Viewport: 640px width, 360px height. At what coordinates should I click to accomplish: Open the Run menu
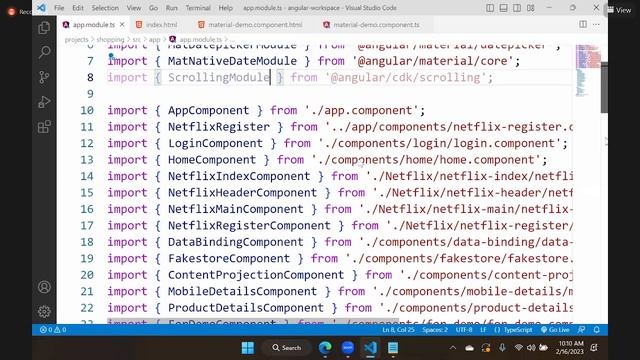tap(171, 8)
